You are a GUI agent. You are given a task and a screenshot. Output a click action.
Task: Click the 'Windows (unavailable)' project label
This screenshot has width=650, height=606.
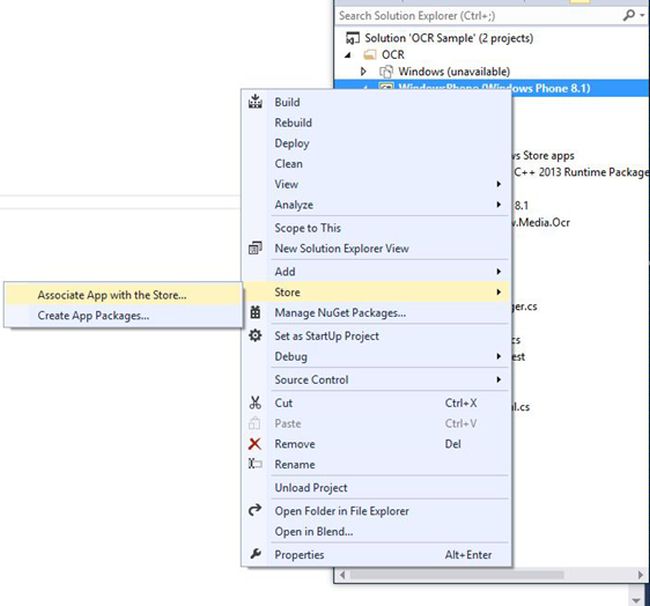[454, 72]
